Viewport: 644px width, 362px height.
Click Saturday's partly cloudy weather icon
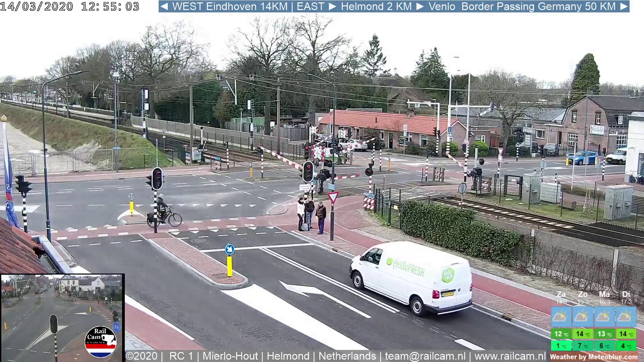coord(561,317)
